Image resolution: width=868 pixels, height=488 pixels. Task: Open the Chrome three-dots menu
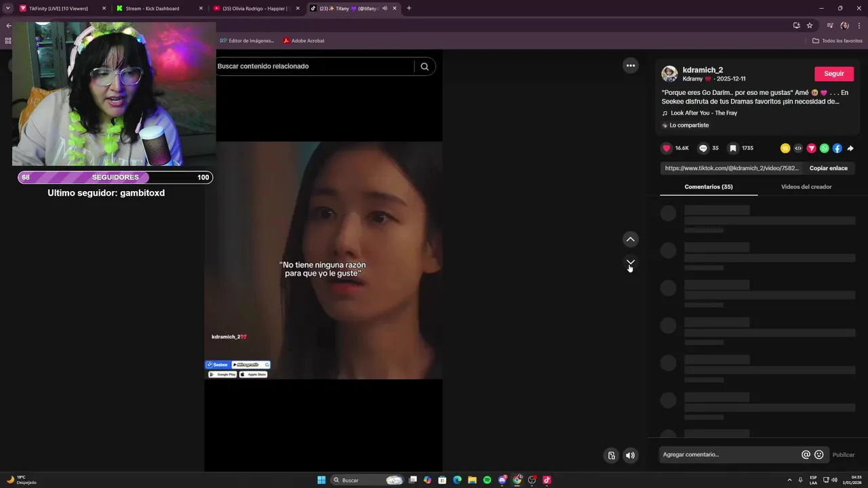859,26
